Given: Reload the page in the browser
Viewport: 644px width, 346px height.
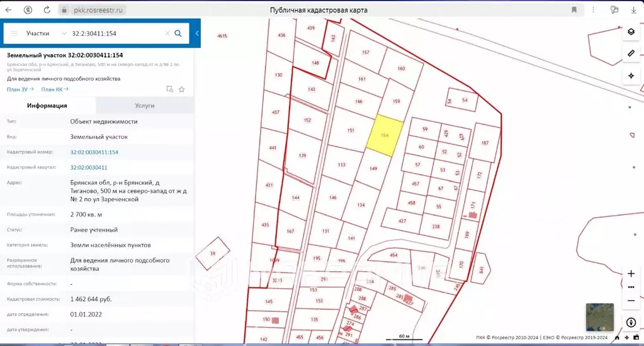Looking at the screenshot, I should tap(47, 10).
